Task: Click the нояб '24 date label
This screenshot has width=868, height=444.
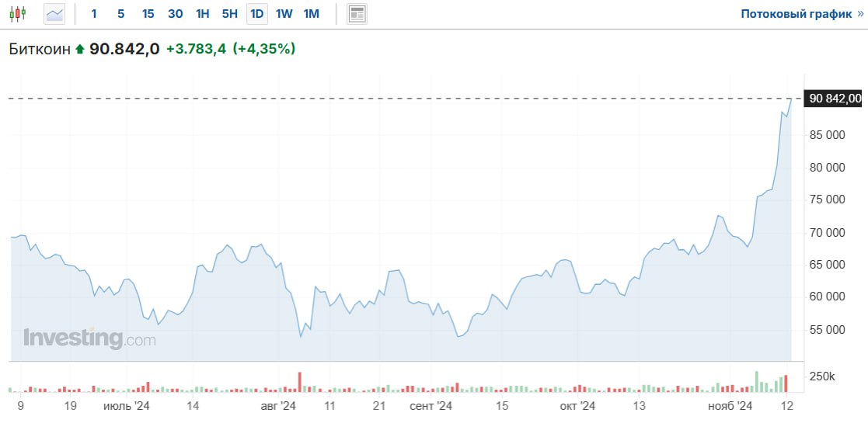Action: 730,406
